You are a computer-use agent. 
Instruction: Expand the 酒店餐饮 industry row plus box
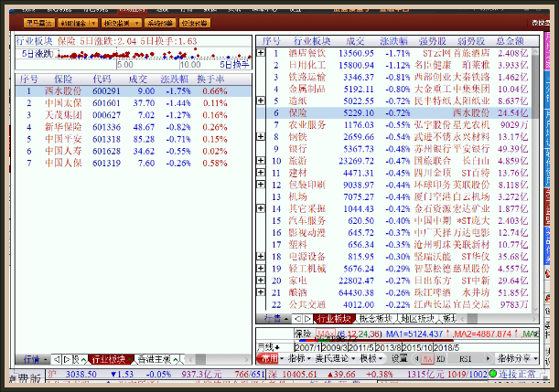click(261, 53)
